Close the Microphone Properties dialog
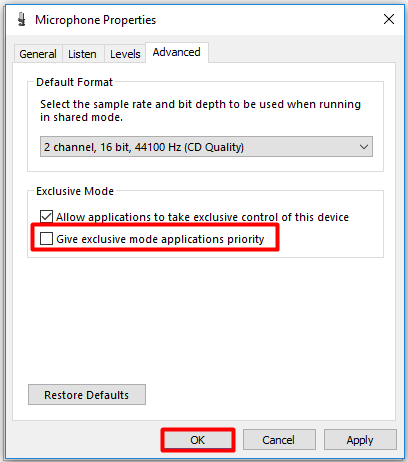The width and height of the screenshot is (408, 462). [389, 19]
